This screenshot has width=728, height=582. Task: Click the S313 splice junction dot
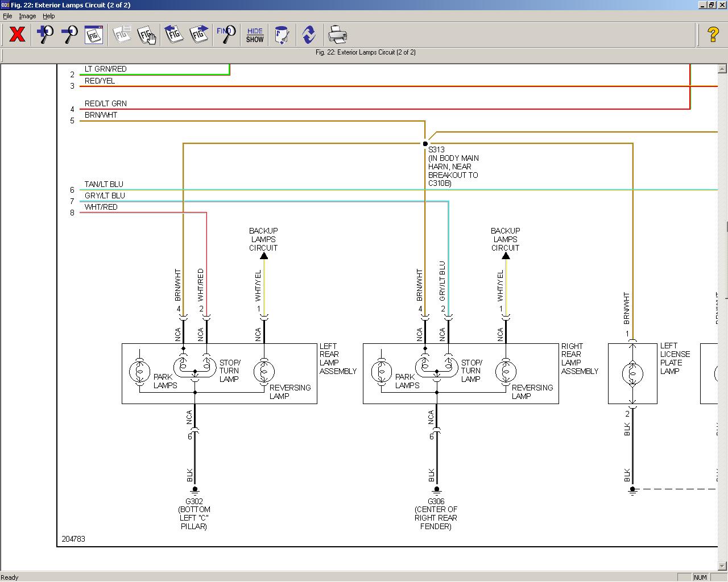[x=425, y=144]
